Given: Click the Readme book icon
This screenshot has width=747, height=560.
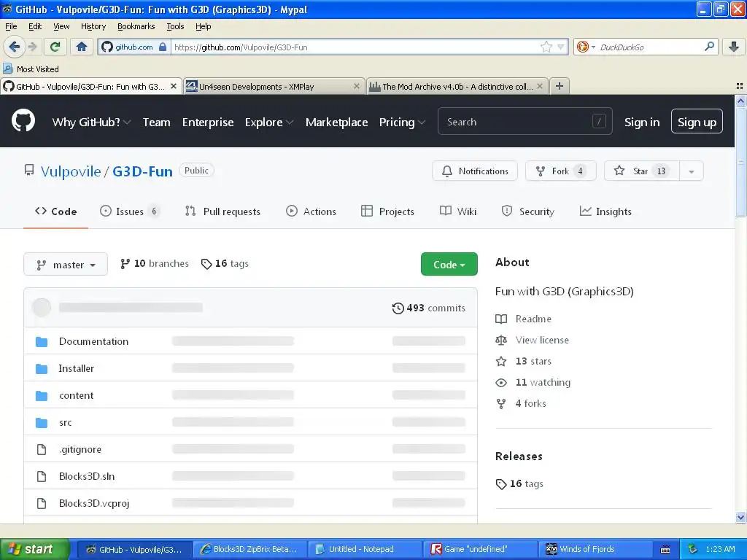Looking at the screenshot, I should tap(501, 319).
